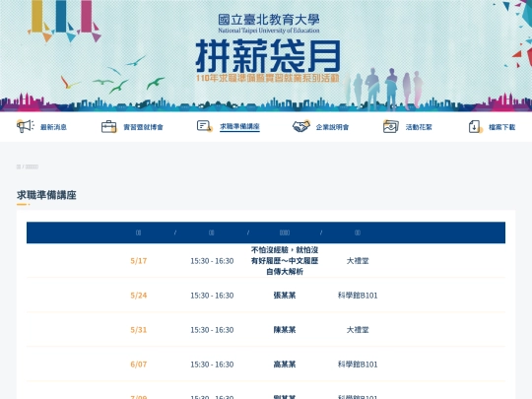532x399 pixels.
Task: Click the 15:30 - 16:30 time in the 5/24 row
Action: (212, 296)
